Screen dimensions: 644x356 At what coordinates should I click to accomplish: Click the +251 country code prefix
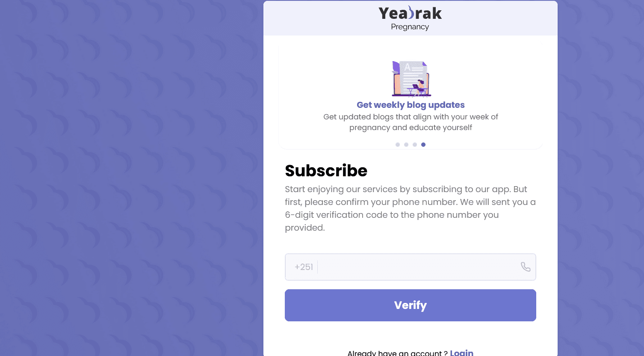click(304, 267)
